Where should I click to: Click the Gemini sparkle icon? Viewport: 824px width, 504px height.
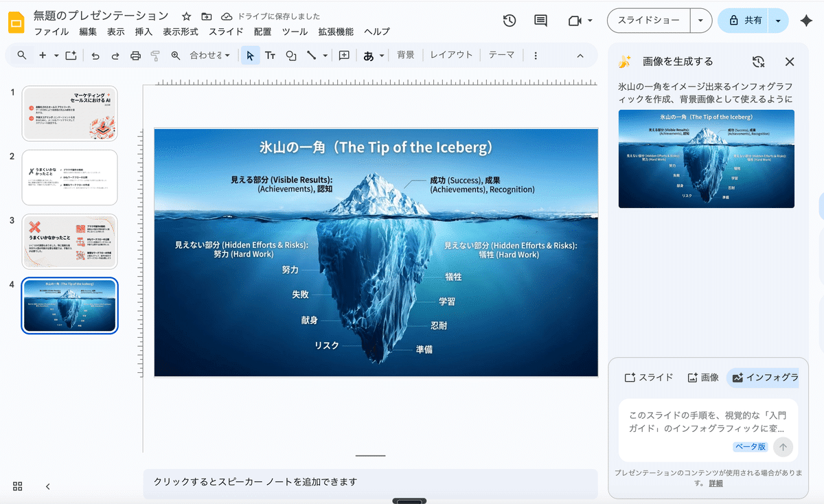(x=807, y=21)
